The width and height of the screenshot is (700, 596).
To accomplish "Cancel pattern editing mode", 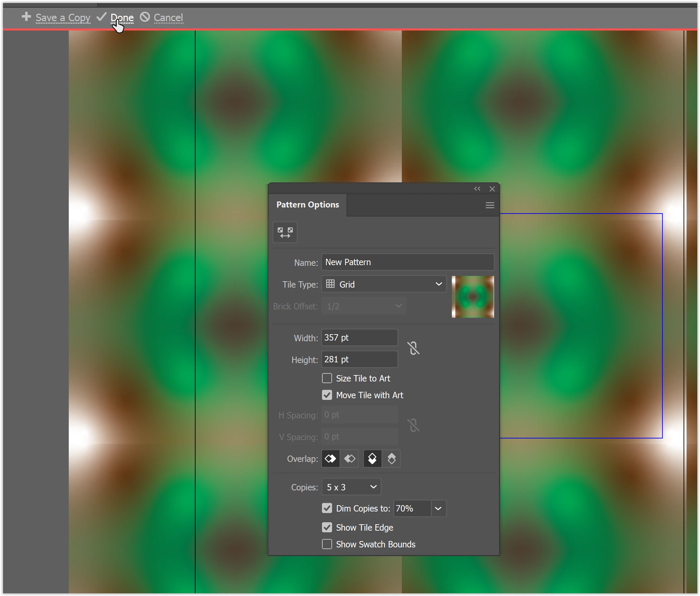I will 168,17.
